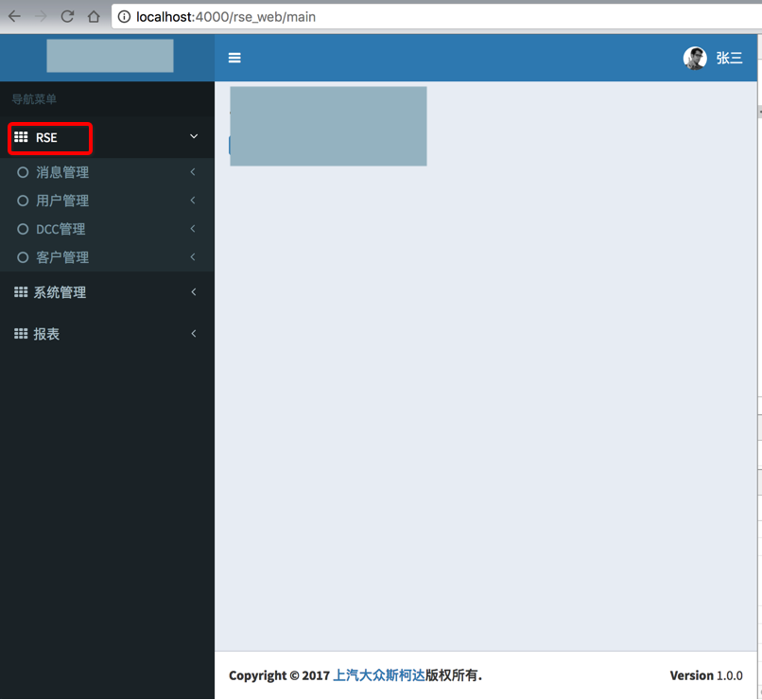The height and width of the screenshot is (700, 762).
Task: Open 消息管理 submenu item
Action: 62,172
